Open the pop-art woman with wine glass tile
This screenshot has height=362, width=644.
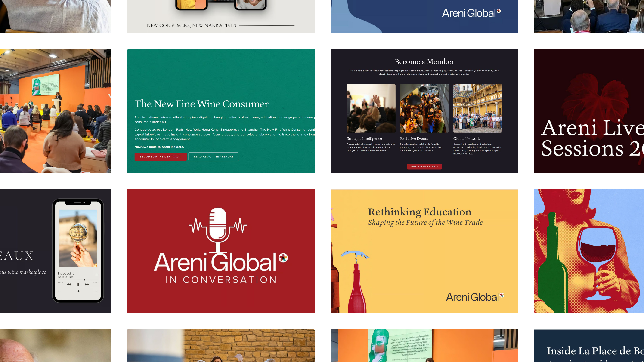tap(589, 251)
